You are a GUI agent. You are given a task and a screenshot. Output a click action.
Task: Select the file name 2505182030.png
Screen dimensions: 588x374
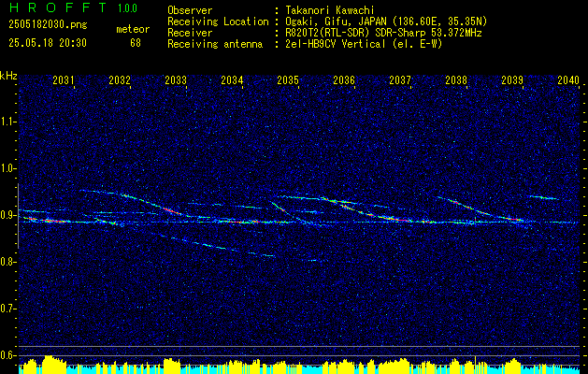click(48, 24)
